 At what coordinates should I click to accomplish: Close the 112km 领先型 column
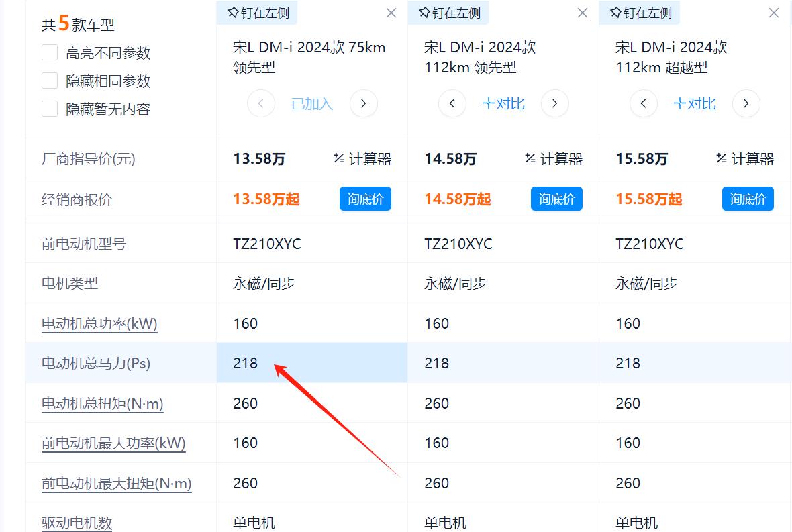583,13
